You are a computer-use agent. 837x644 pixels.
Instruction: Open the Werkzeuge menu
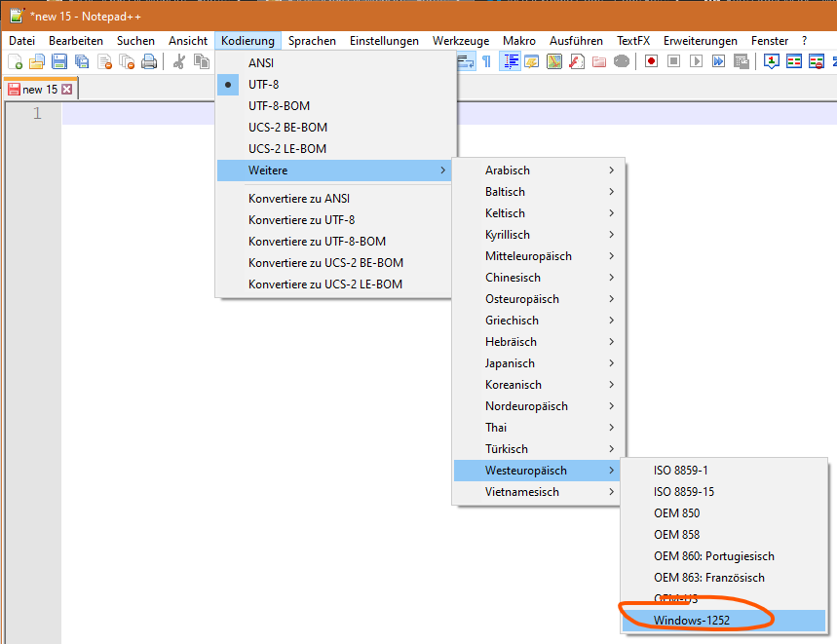(461, 41)
